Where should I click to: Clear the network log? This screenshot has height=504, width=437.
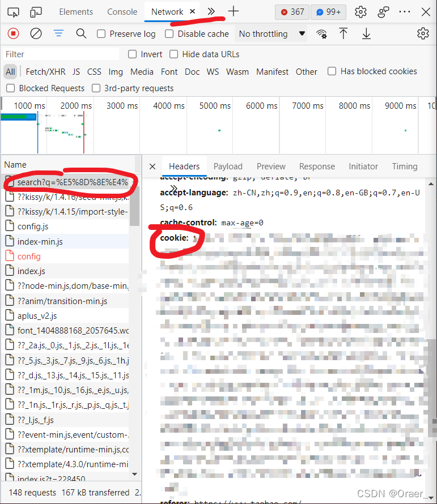click(36, 33)
